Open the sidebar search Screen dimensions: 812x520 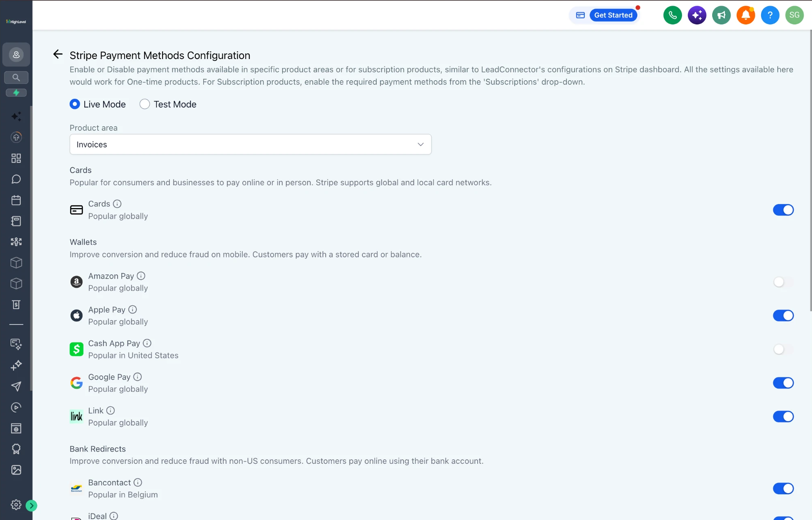(16, 77)
